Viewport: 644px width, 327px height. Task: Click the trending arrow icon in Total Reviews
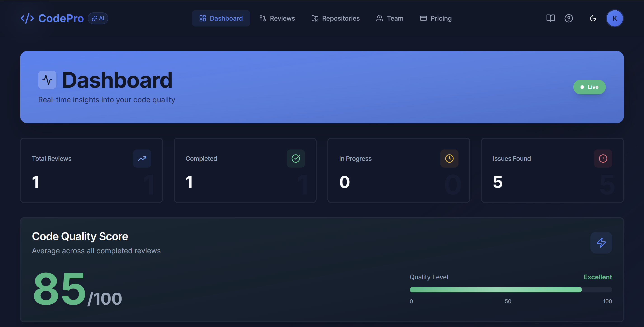[142, 158]
